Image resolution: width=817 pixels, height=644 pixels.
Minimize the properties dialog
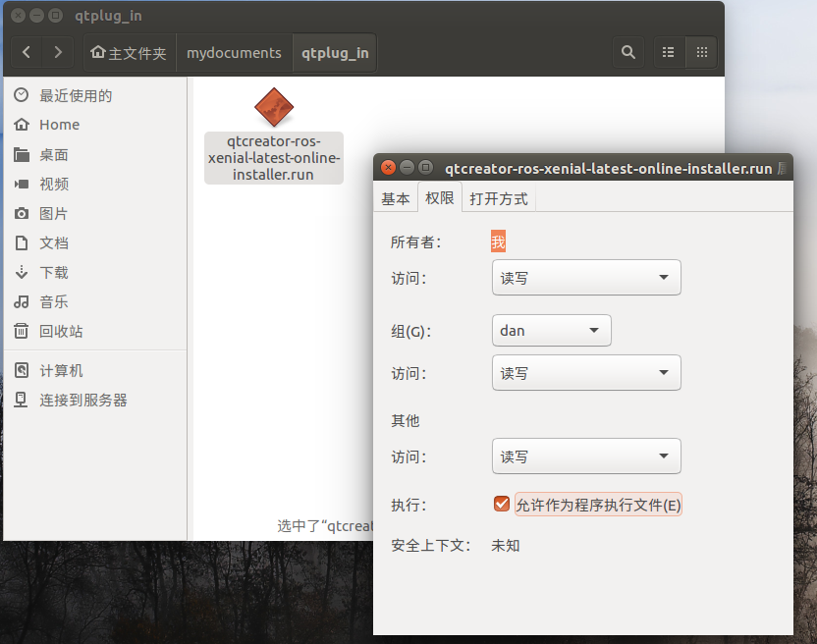[407, 167]
